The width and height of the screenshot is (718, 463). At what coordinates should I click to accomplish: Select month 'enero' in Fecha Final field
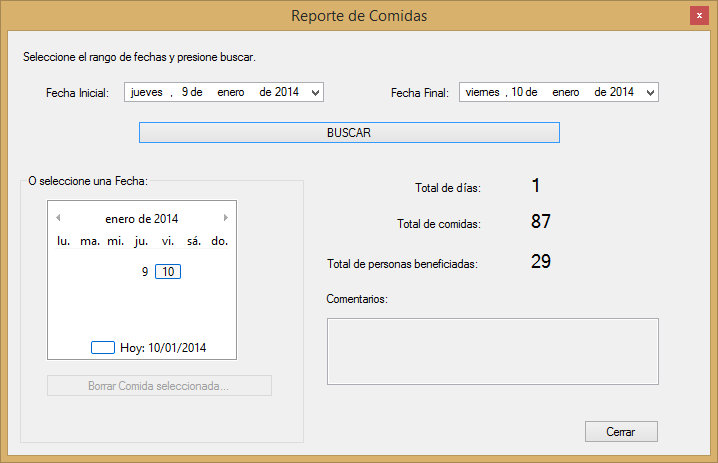click(x=566, y=92)
